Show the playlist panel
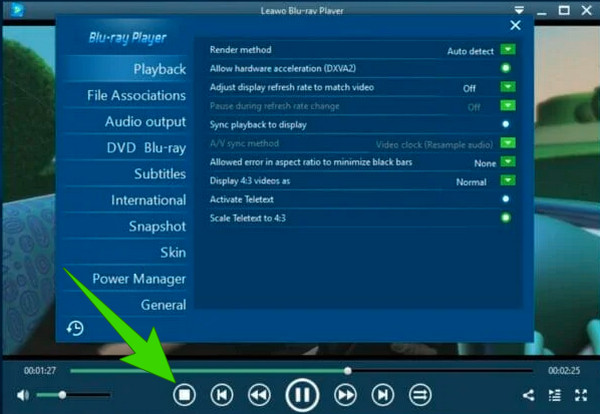600x414 pixels. (x=555, y=395)
